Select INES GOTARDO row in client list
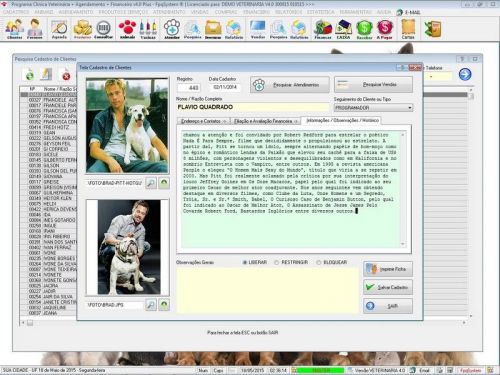The image size is (500, 375). point(48,220)
